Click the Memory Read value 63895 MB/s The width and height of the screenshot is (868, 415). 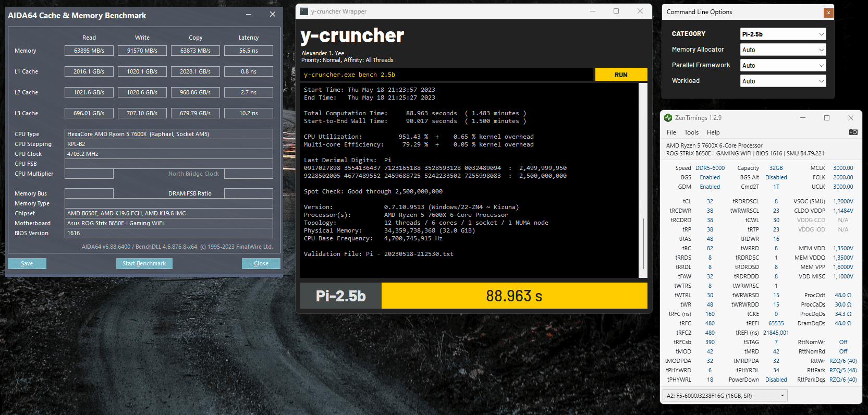89,51
